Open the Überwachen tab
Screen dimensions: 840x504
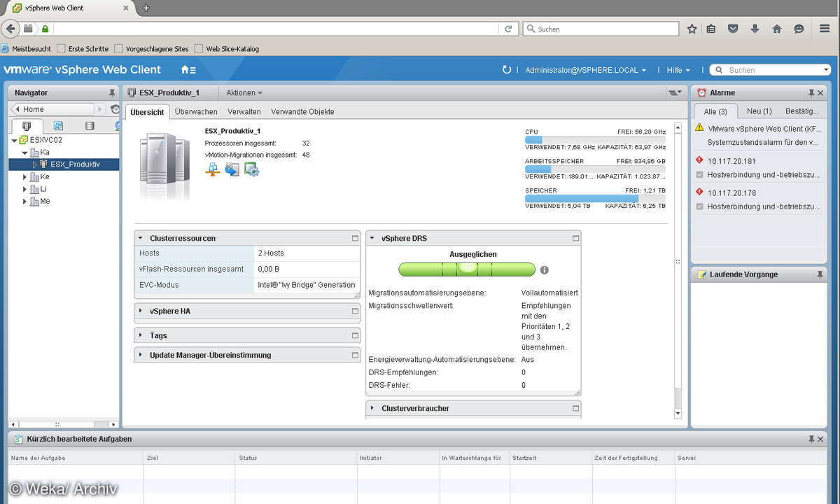pos(196,112)
